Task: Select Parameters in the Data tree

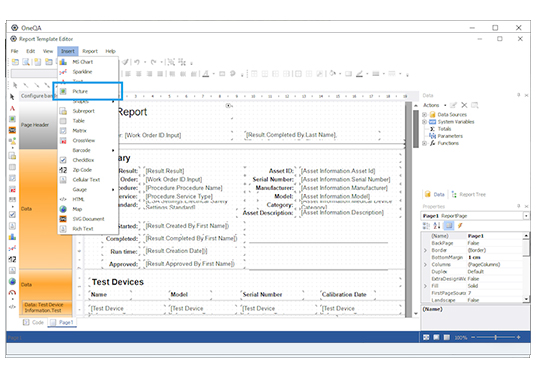Action: click(450, 136)
